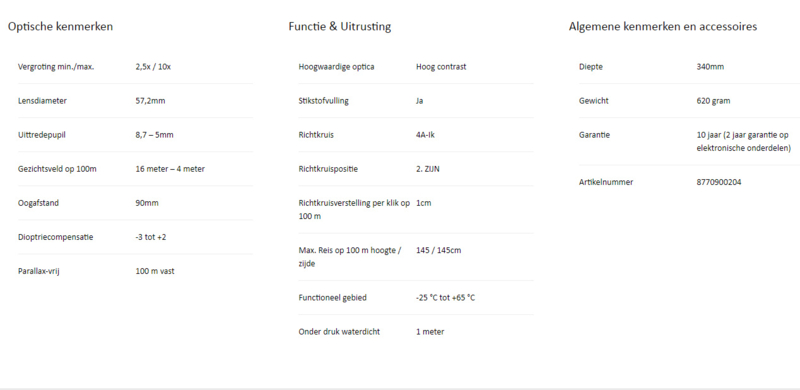Screen dimensions: 800x390
Task: Click the Oogafstand 90mm value
Action: [147, 203]
